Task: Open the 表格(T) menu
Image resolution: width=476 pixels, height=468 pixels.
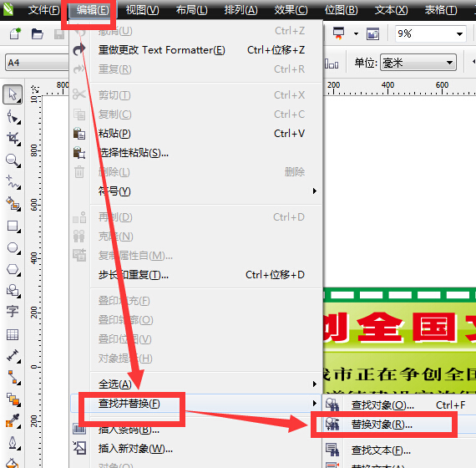Action: click(x=441, y=10)
